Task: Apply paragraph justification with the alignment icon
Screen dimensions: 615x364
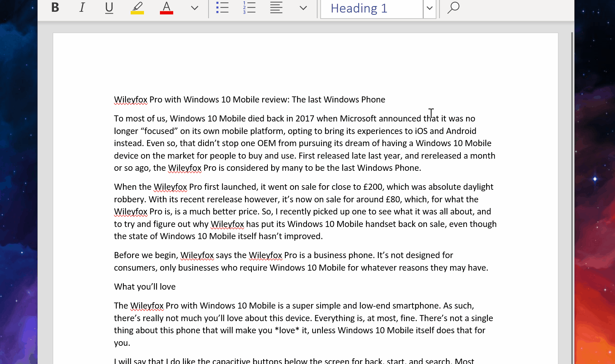Action: click(276, 8)
